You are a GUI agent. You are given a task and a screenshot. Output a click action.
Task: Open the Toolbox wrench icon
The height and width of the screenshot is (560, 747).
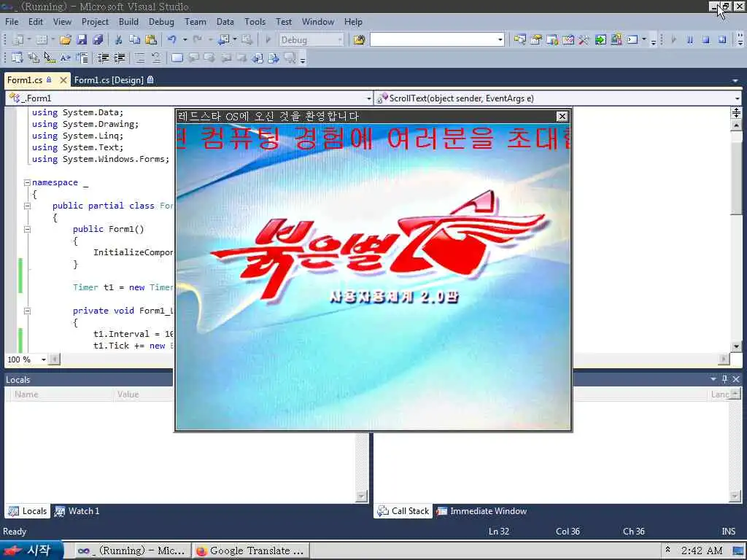pos(584,40)
